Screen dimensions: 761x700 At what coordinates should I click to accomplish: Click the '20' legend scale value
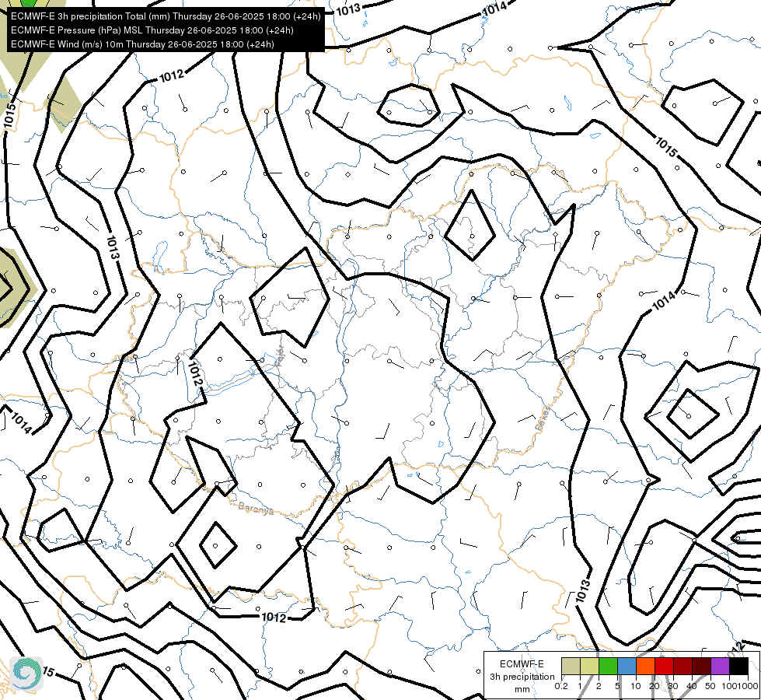click(x=655, y=686)
